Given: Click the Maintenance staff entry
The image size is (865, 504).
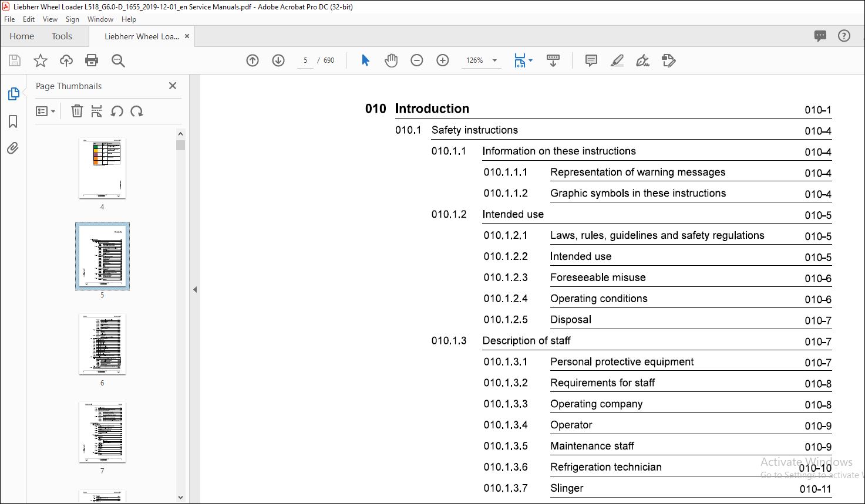Looking at the screenshot, I should [x=592, y=446].
